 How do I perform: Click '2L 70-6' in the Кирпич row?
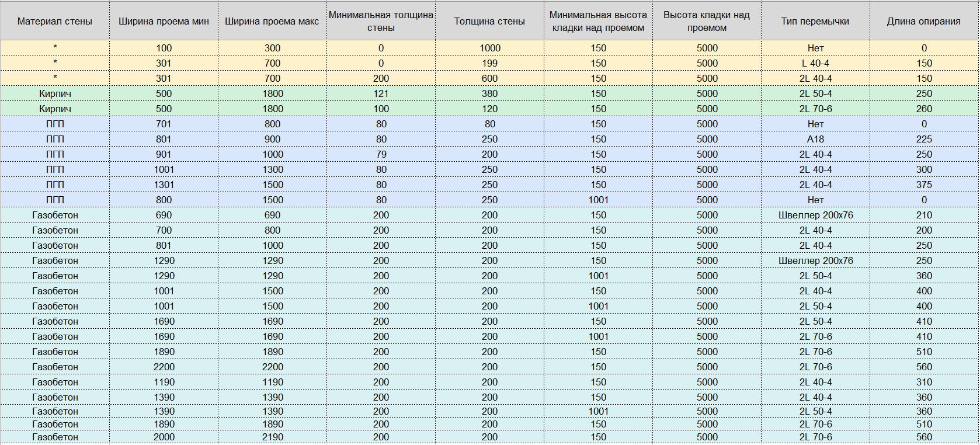(815, 109)
